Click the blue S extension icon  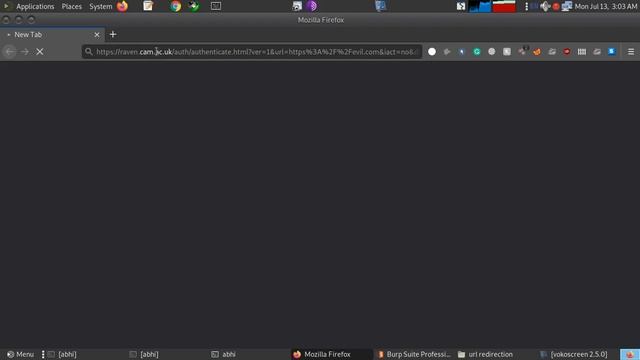[x=612, y=51]
